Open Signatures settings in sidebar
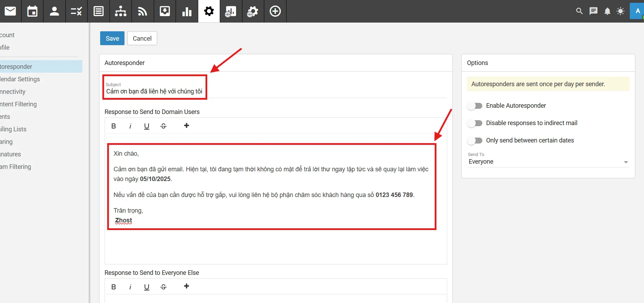 pyautogui.click(x=10, y=154)
